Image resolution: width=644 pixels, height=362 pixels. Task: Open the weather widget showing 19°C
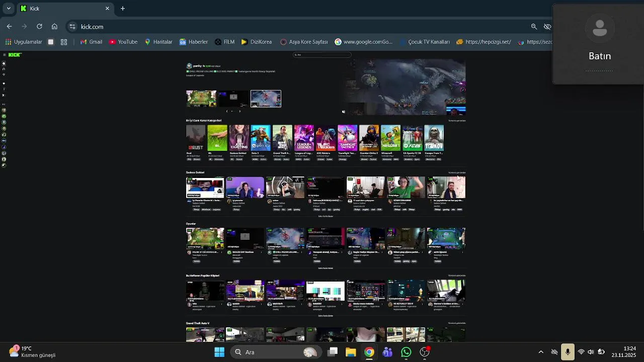click(32, 351)
